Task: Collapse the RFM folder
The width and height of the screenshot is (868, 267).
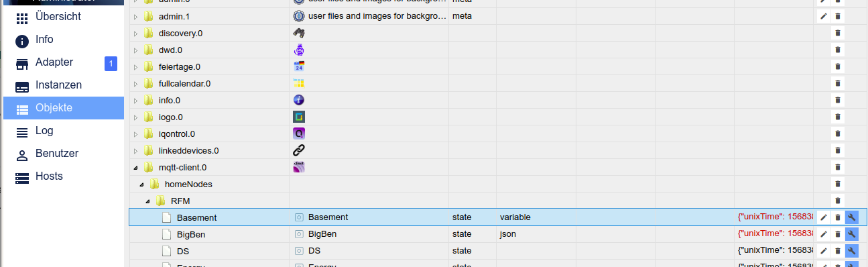Action: (x=148, y=201)
